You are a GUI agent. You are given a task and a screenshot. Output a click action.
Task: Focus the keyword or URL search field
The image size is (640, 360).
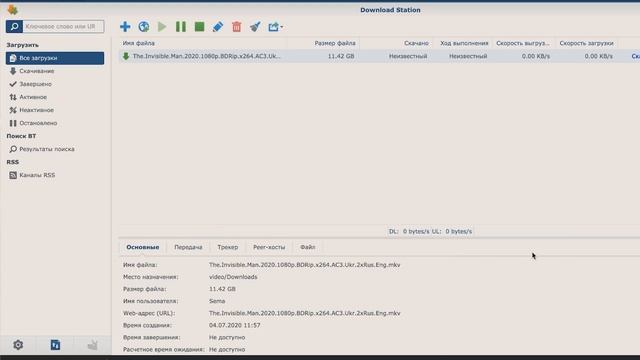63,27
